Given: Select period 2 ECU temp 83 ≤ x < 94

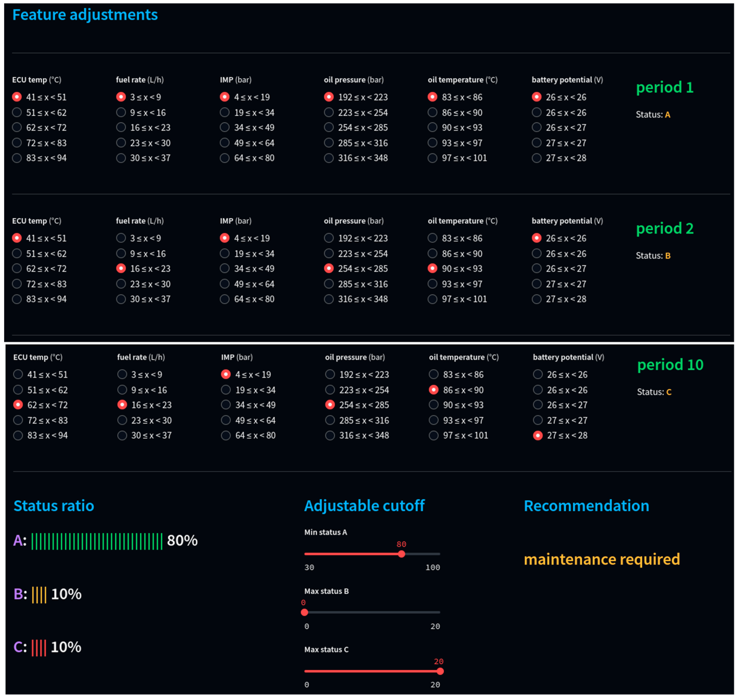Looking at the screenshot, I should point(17,299).
